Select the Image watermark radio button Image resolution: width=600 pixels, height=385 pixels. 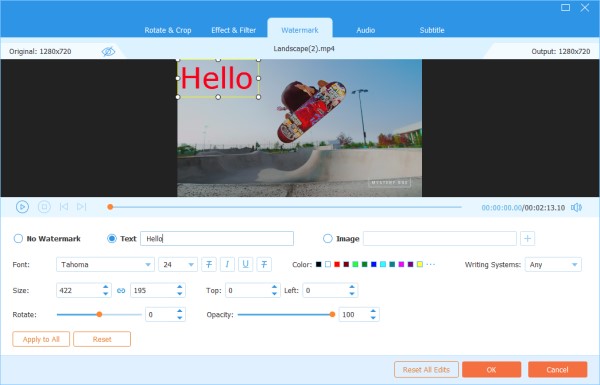coord(328,239)
